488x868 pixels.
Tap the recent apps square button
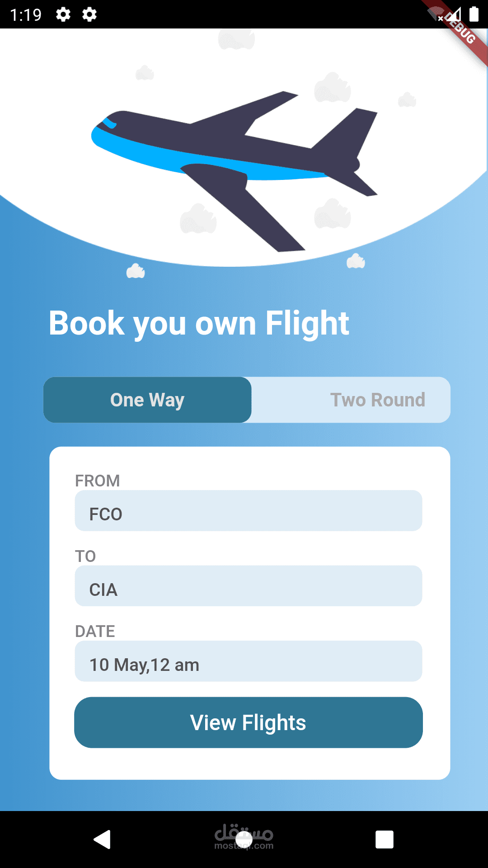(384, 840)
